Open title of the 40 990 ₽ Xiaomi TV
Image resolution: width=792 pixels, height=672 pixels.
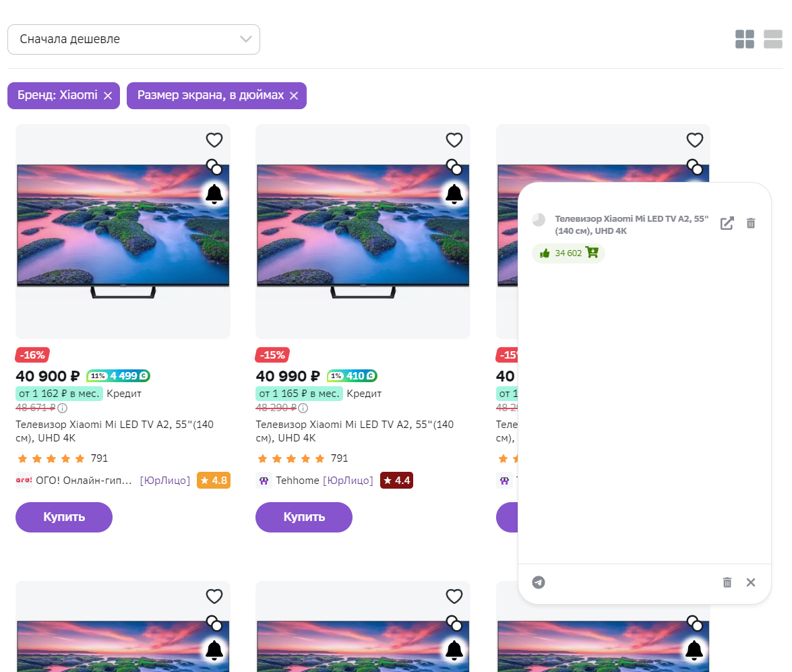click(x=355, y=431)
